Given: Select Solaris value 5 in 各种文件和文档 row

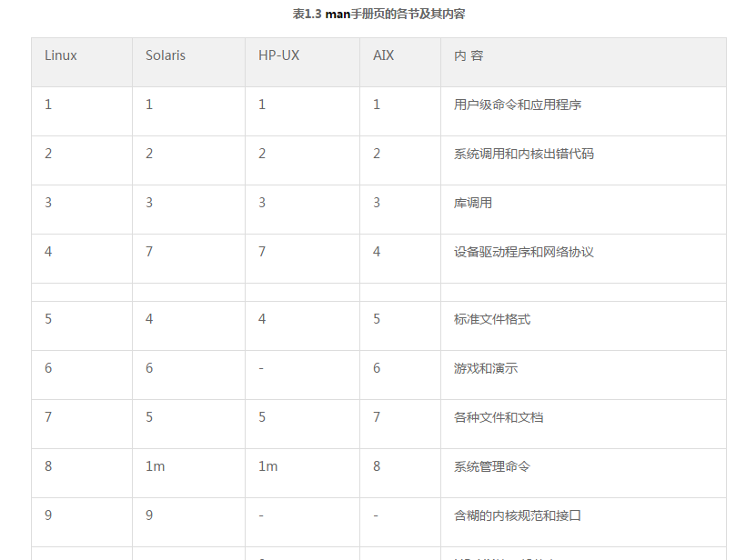Looking at the screenshot, I should pyautogui.click(x=149, y=417).
